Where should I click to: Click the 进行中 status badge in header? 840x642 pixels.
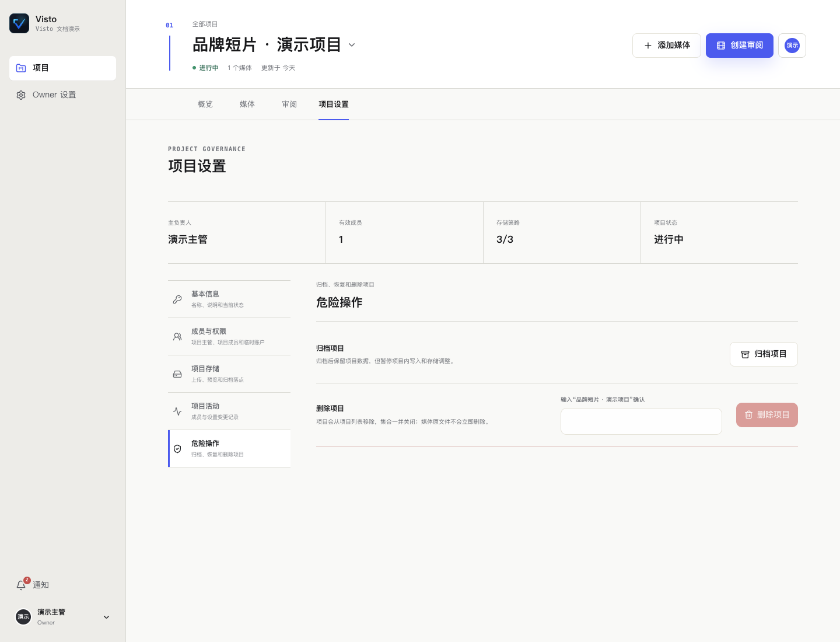tap(205, 68)
